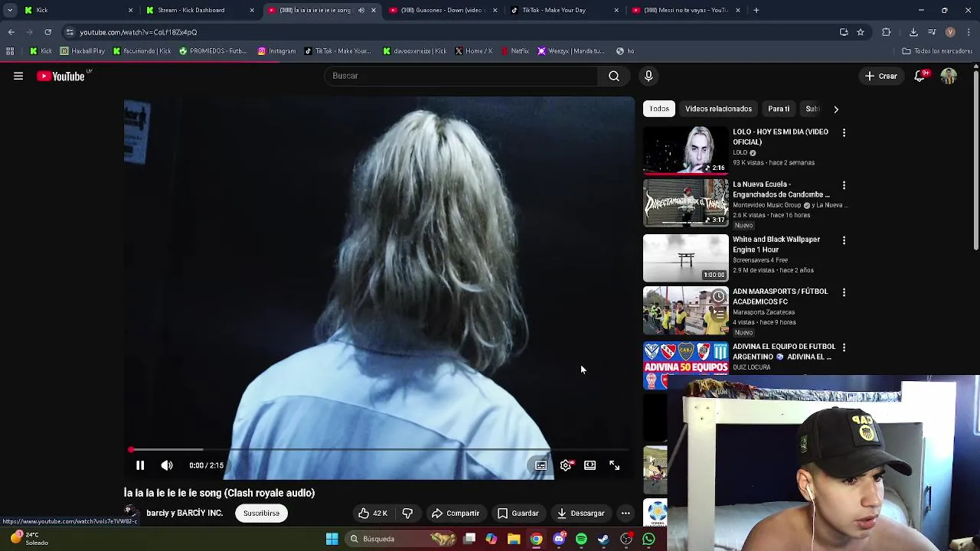The image size is (980, 551).
Task: Share the video via Compartir
Action: coord(456,513)
